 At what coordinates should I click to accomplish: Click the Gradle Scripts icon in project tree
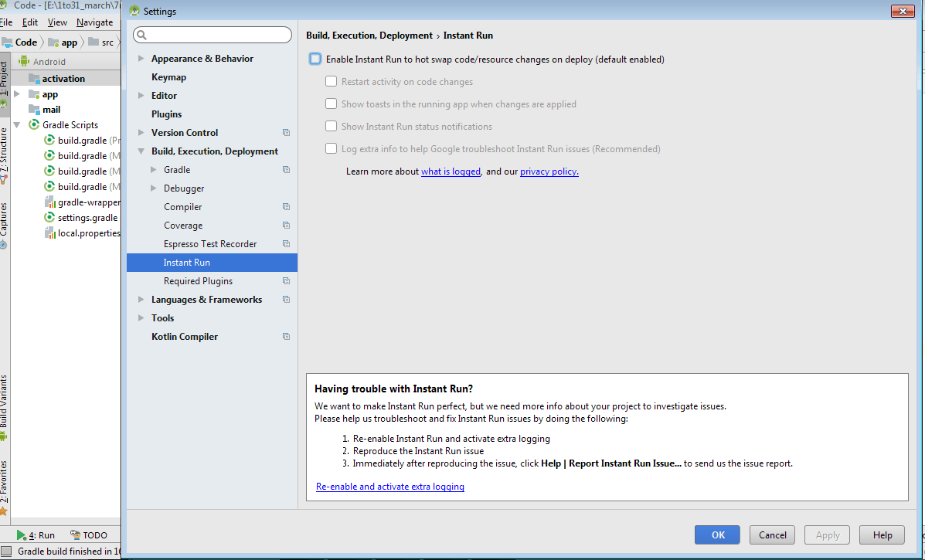[x=34, y=124]
